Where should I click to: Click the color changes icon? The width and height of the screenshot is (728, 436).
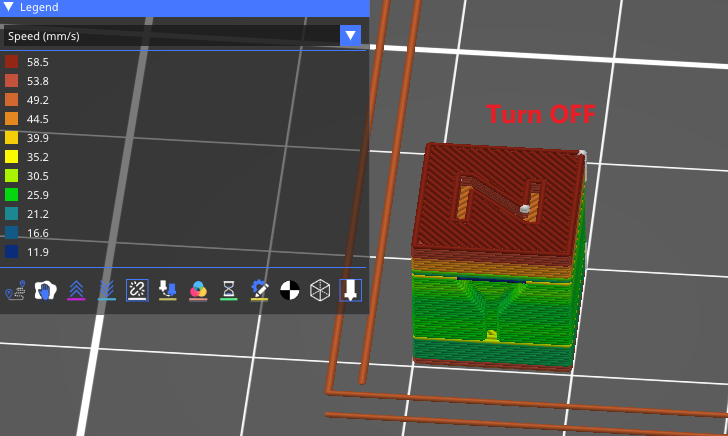(x=198, y=291)
